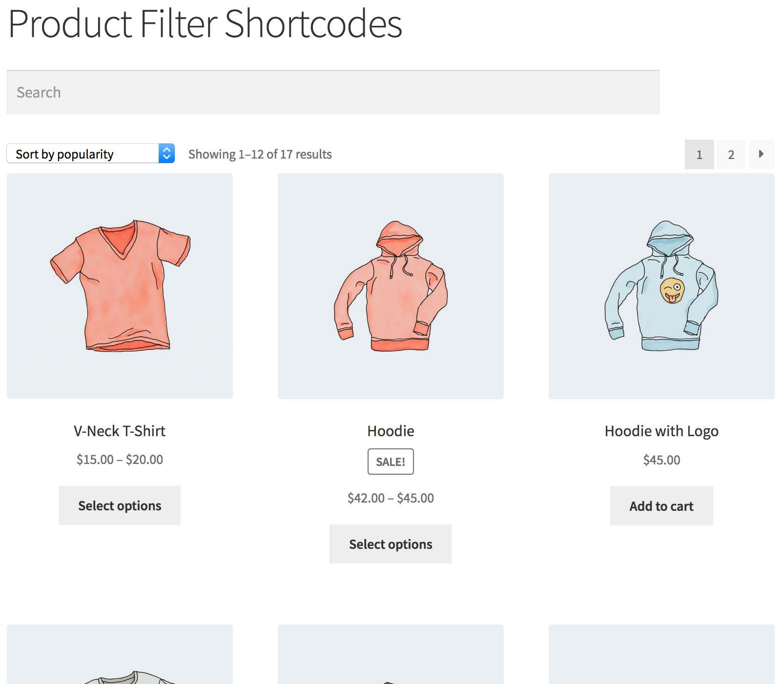Screen dimensions: 784x684
Task: Open the Hoodie product image
Action: [x=390, y=285]
